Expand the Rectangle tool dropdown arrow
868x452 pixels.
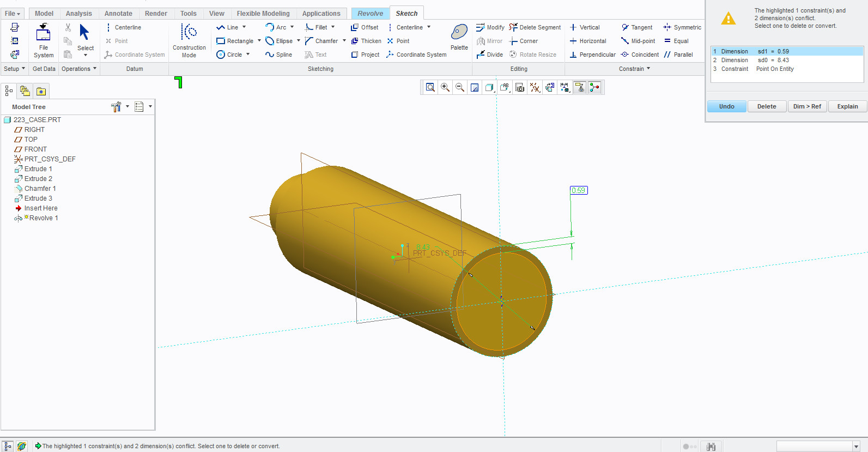tap(259, 40)
